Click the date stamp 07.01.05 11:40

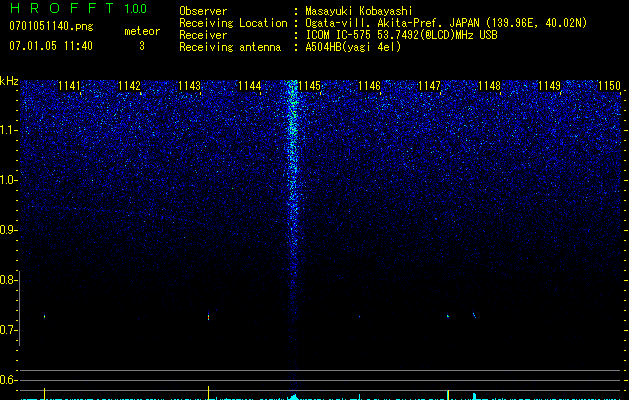[51, 45]
